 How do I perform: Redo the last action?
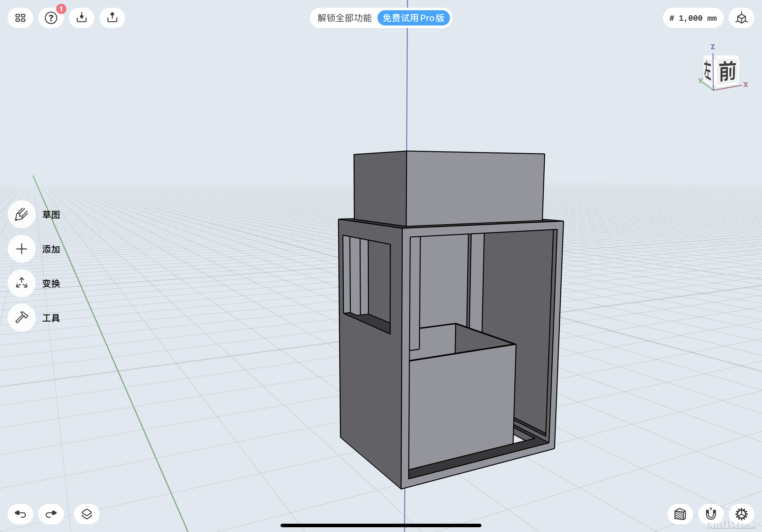tap(51, 514)
